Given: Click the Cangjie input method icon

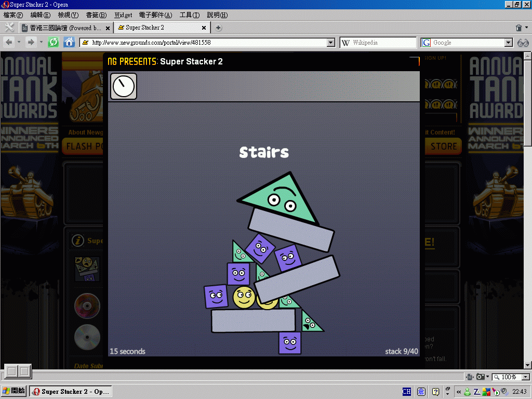Looking at the screenshot, I should point(421,392).
